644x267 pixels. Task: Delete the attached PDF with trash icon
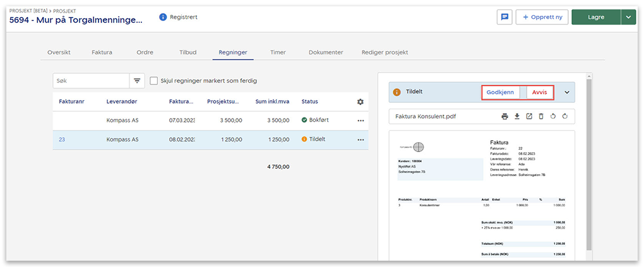pyautogui.click(x=540, y=116)
